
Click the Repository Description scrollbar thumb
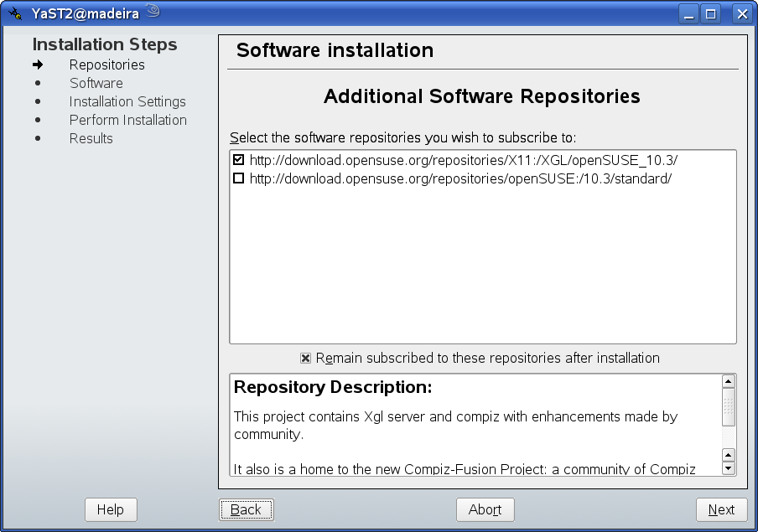coord(728,407)
